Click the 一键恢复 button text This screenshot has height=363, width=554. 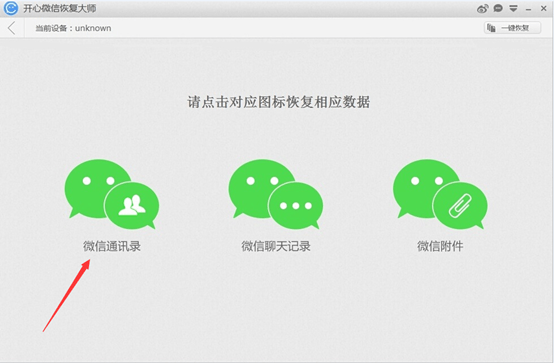click(x=515, y=28)
